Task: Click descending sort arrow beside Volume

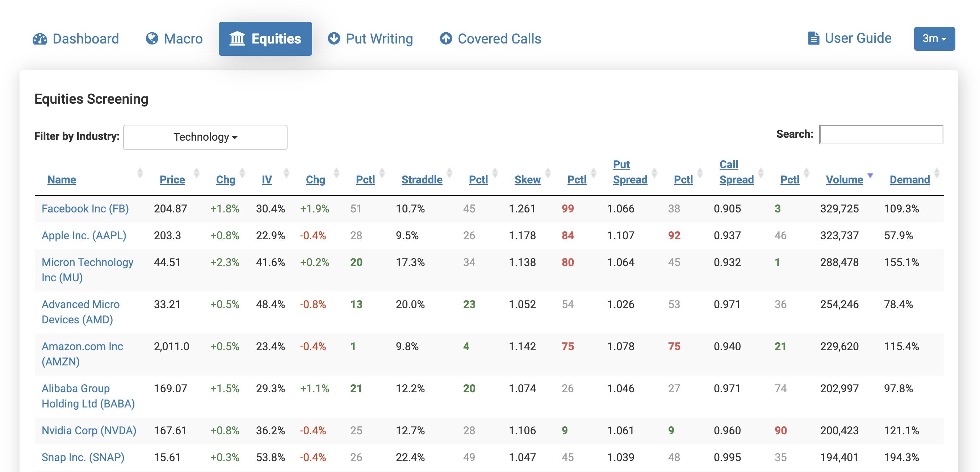Action: coord(870,175)
